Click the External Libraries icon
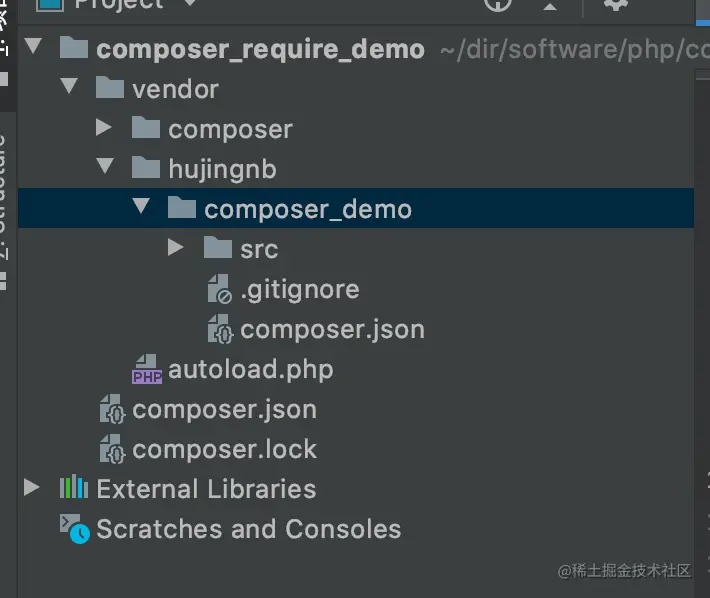The image size is (710, 598). 74,489
